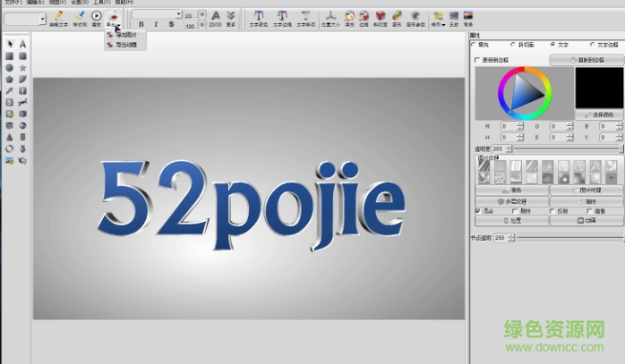The width and height of the screenshot is (625, 364).
Task: Click the Edit Text pencil icon
Action: [59, 15]
